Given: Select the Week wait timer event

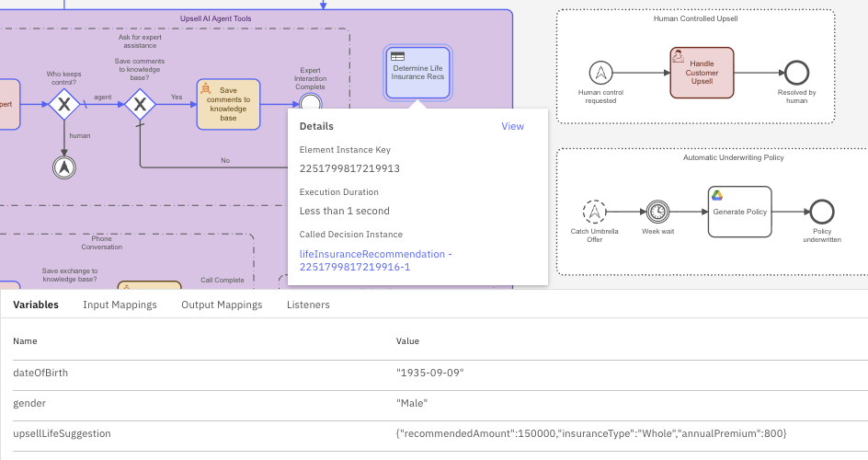Looking at the screenshot, I should (x=657, y=212).
